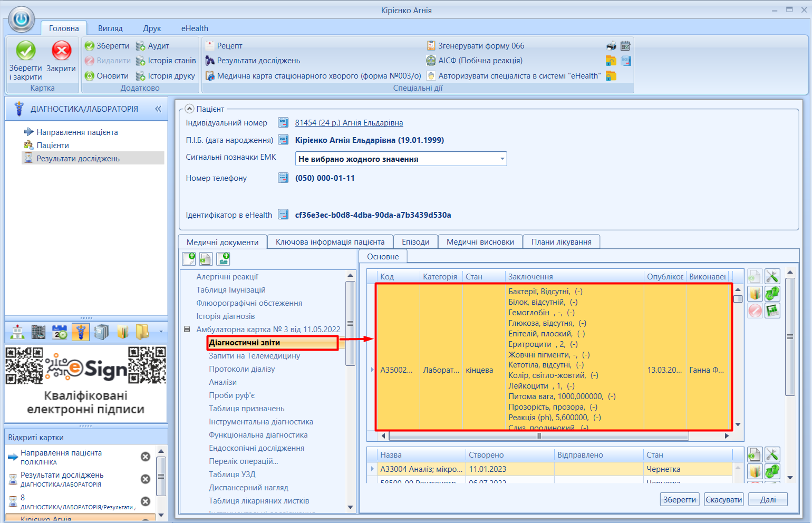Close Результати досліджень open card

click(146, 479)
